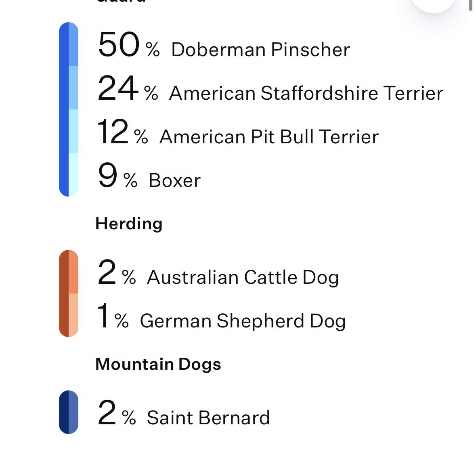Click the Herding group heading
Viewport: 476px width, 476px height.
coord(129,224)
